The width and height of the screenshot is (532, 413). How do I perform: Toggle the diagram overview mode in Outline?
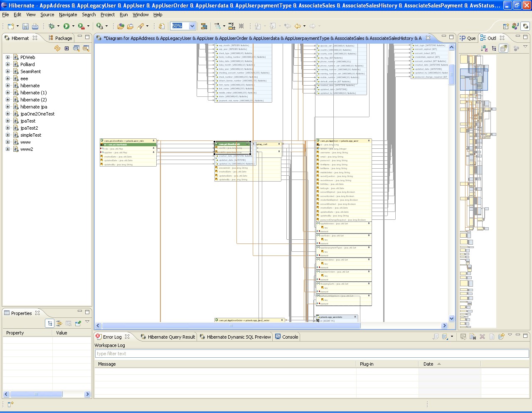[504, 48]
